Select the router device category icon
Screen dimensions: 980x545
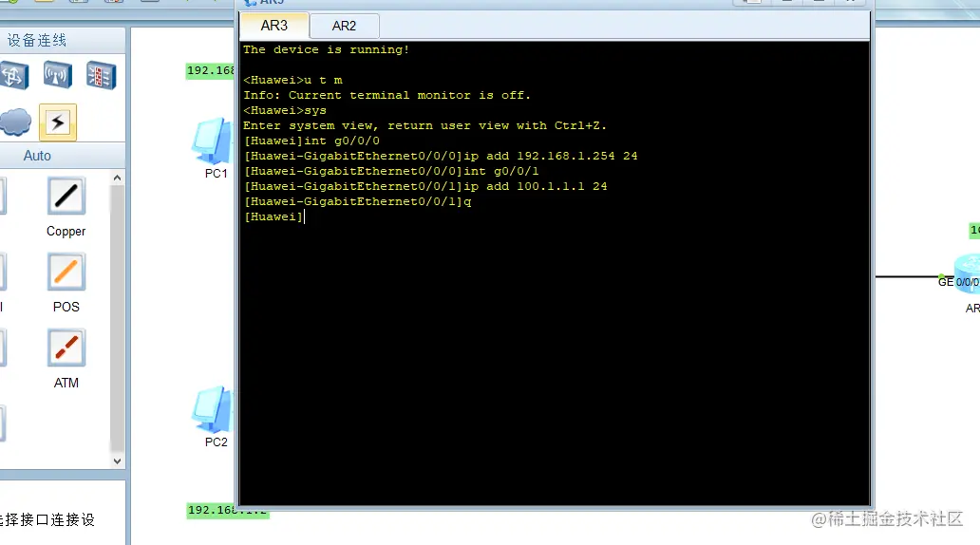tap(13, 76)
